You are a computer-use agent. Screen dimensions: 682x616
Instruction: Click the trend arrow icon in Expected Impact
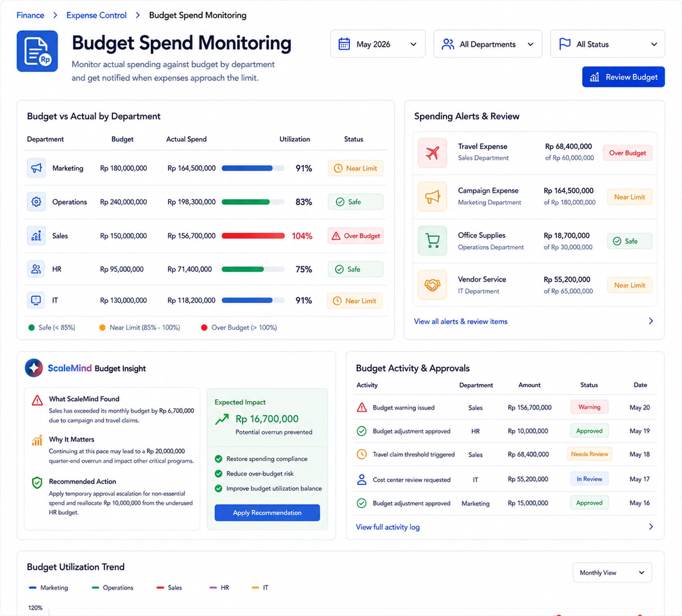coord(222,419)
